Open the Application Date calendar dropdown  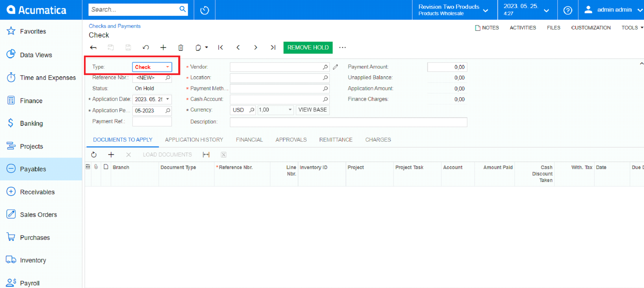coord(168,99)
